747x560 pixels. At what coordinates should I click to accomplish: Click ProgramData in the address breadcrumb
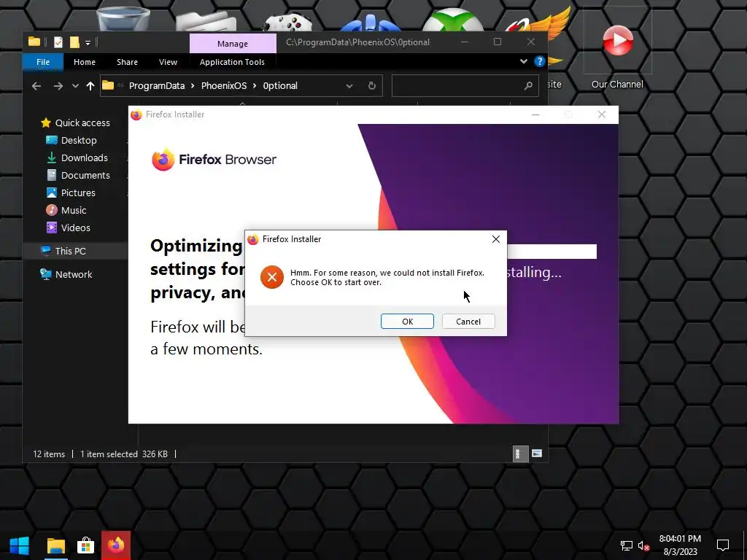157,86
